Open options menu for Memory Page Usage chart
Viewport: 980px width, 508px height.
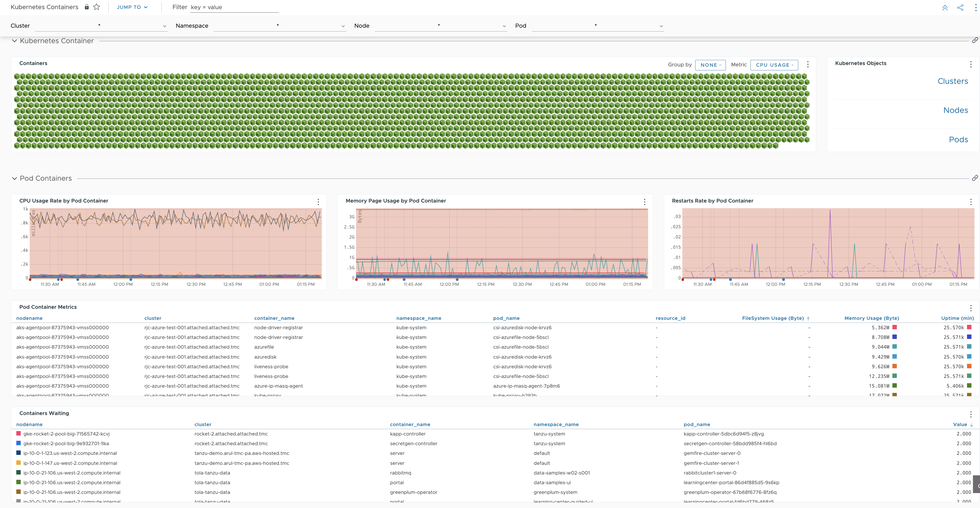(x=644, y=202)
